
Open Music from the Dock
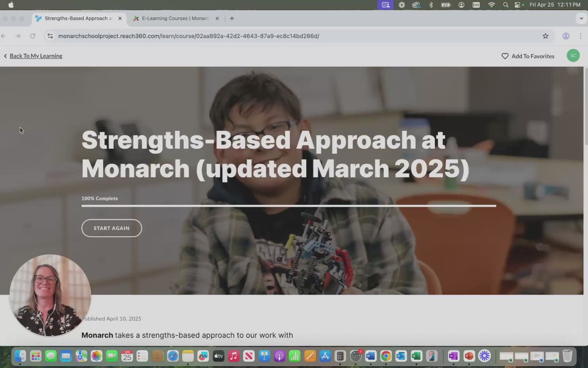[x=234, y=356]
